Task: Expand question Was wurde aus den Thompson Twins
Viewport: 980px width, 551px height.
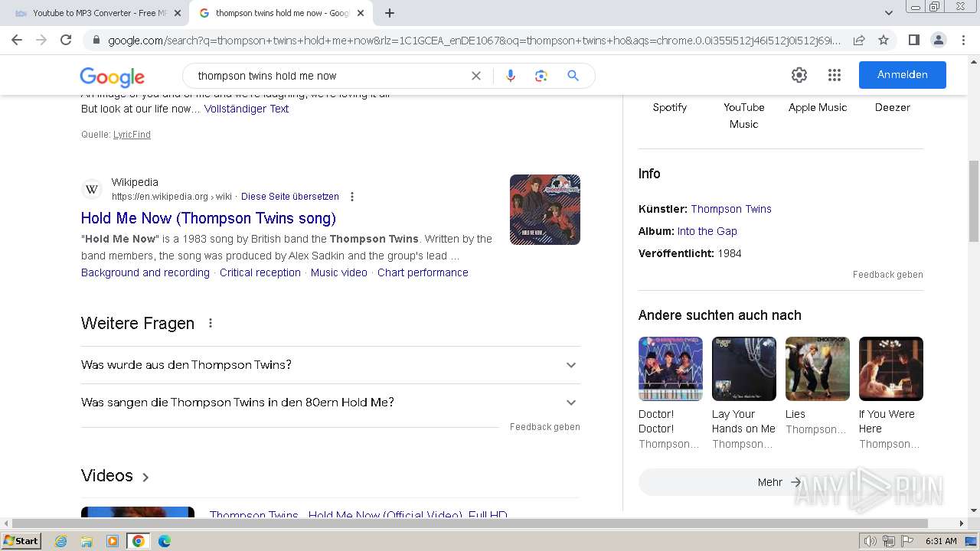Action: coord(331,365)
